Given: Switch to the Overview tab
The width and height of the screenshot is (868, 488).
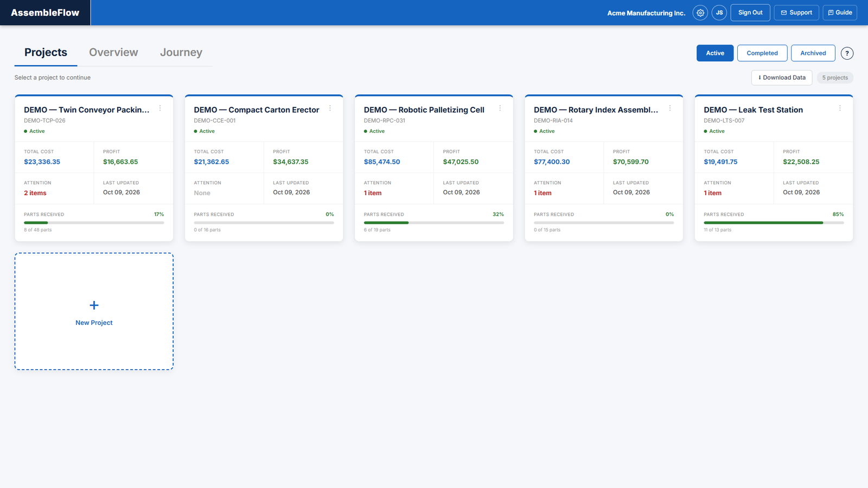Looking at the screenshot, I should coord(113,53).
